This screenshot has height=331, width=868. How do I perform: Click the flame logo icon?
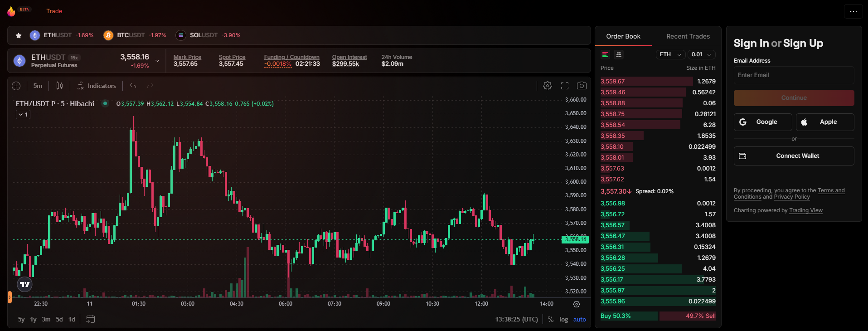coord(11,11)
